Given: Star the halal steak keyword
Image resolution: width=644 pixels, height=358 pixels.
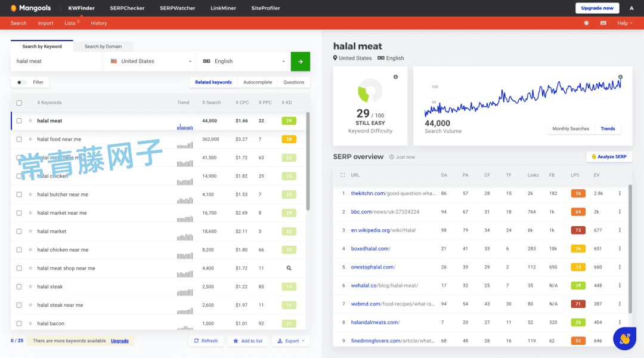Looking at the screenshot, I should [x=30, y=286].
